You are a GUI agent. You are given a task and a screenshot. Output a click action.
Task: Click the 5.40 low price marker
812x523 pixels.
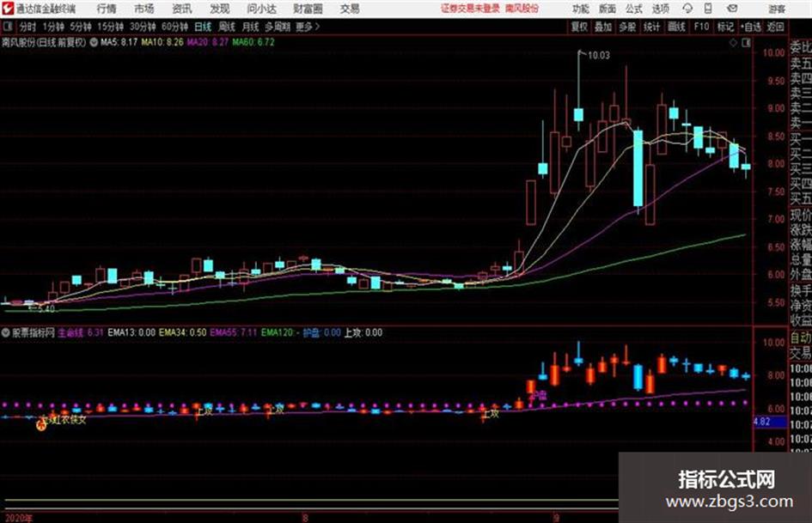pyautogui.click(x=46, y=309)
